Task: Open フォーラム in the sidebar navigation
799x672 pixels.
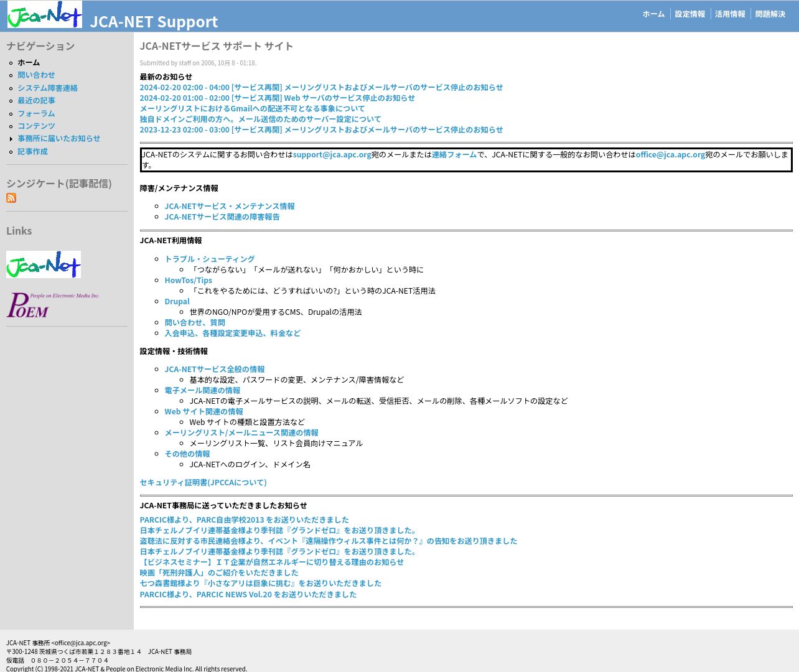Action: tap(36, 113)
